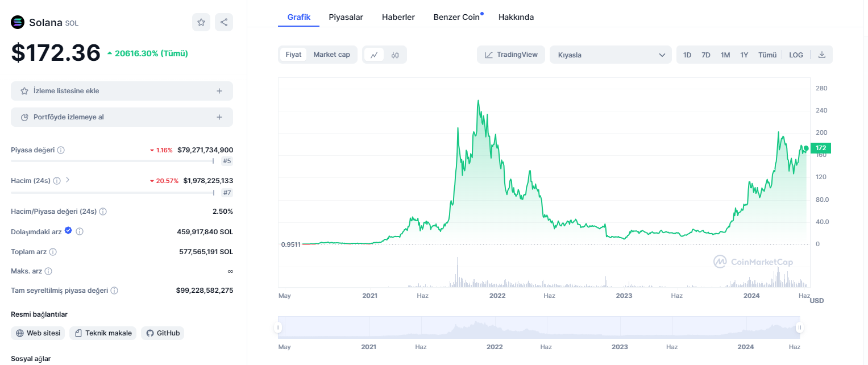
Task: Select 1D time range
Action: pos(687,55)
